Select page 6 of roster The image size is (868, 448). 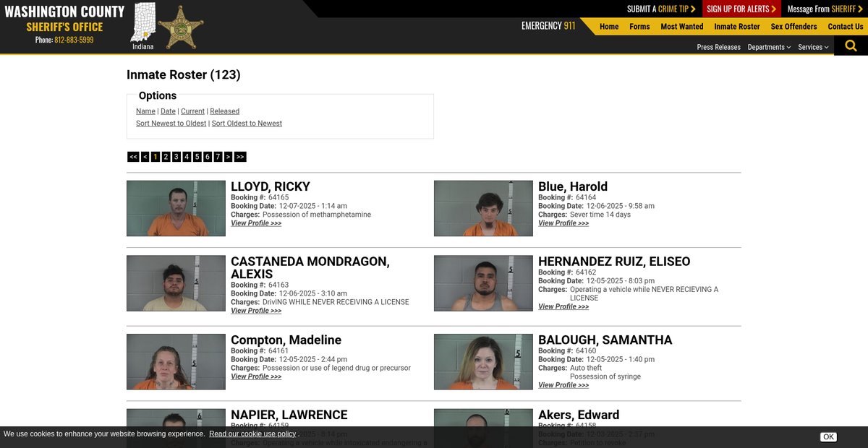[208, 157]
